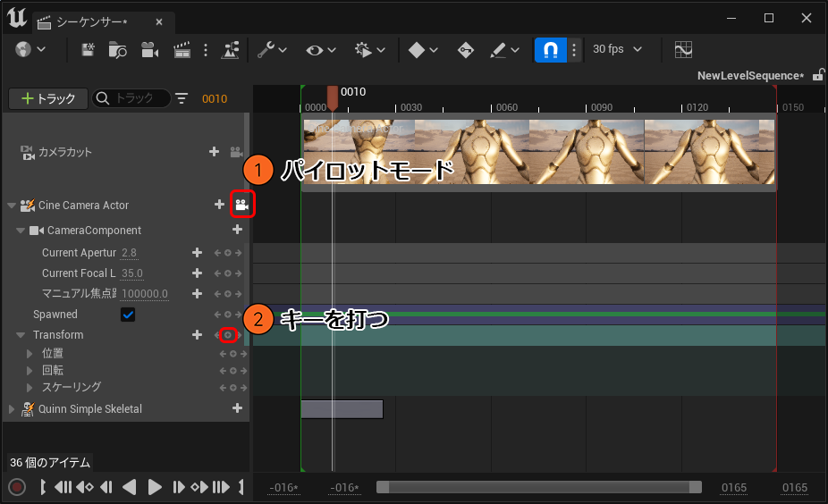Toggle the Spawned checkbox

[x=128, y=315]
